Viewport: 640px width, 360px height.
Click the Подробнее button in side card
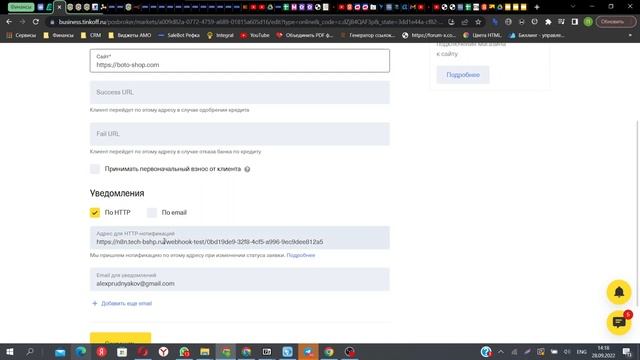pyautogui.click(x=463, y=75)
